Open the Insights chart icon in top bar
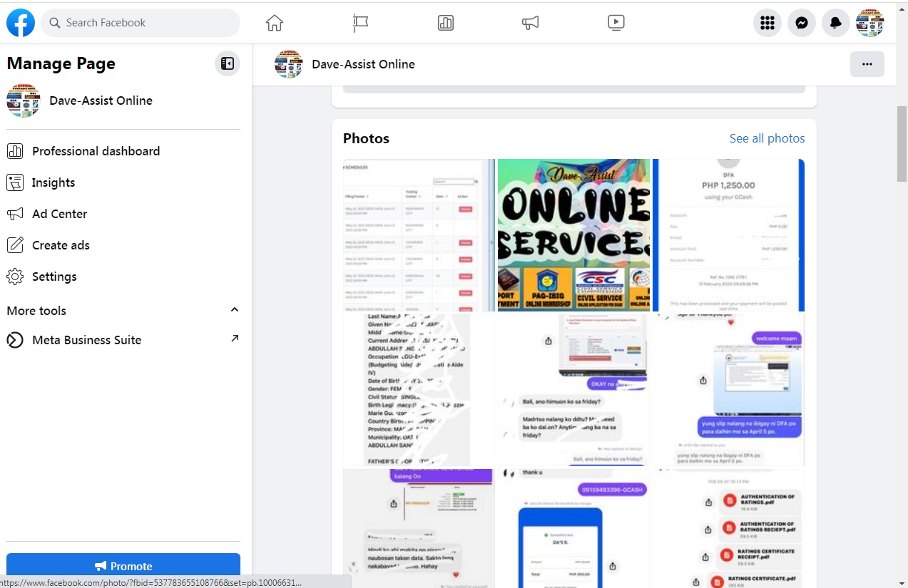The height and width of the screenshot is (588, 908). point(446,23)
